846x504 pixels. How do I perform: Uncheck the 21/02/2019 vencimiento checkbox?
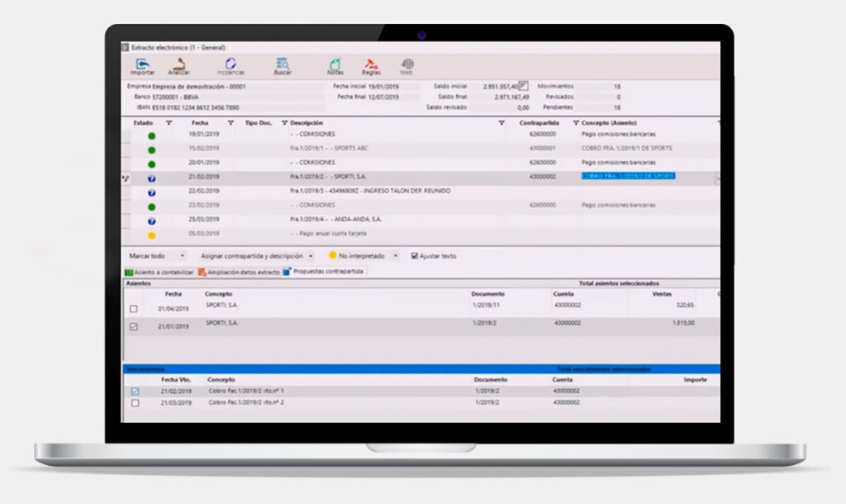pos(135,391)
